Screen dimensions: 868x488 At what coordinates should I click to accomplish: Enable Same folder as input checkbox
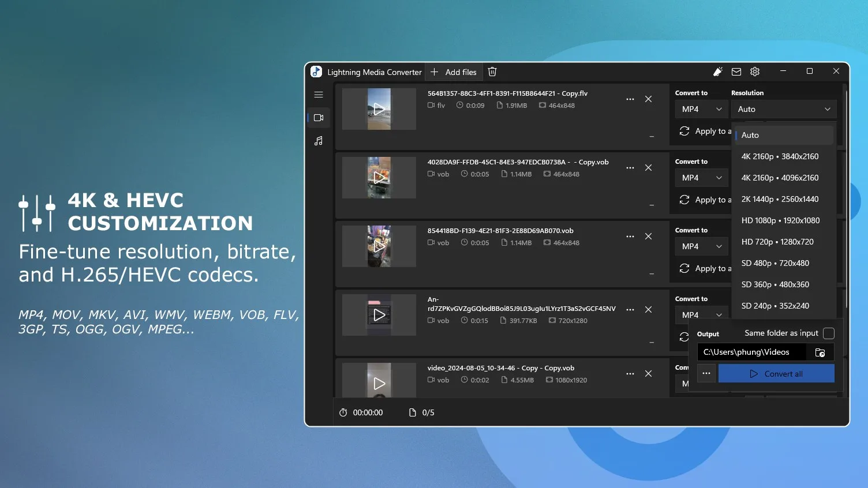click(829, 333)
